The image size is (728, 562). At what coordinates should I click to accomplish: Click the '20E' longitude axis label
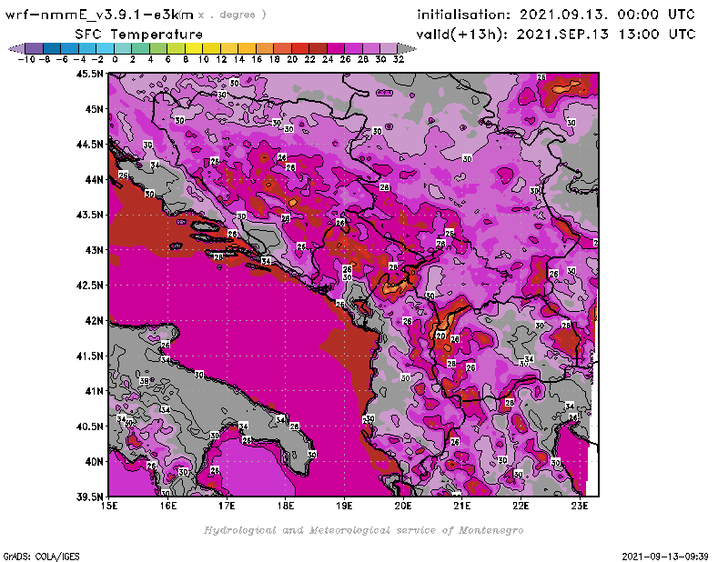(403, 506)
